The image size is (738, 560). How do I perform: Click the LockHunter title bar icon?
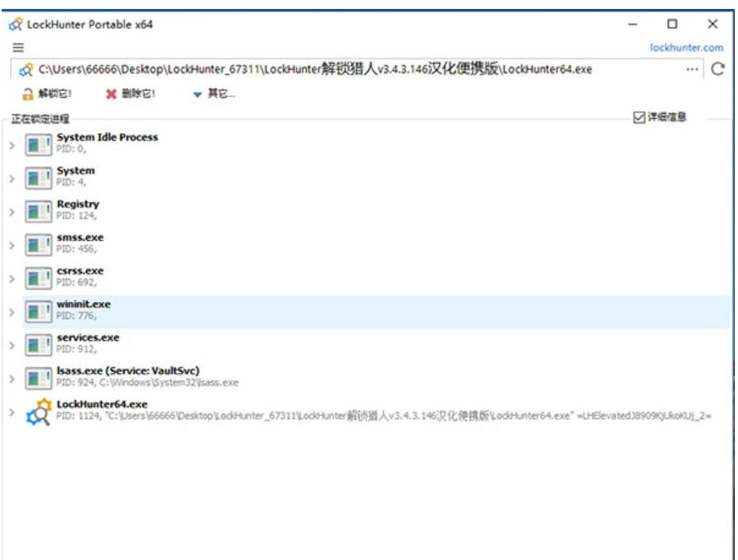(x=15, y=24)
